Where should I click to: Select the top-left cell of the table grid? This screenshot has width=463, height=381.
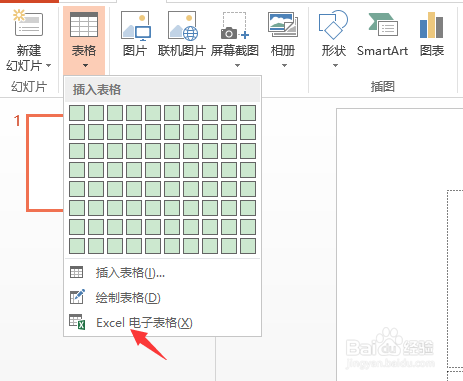(x=77, y=113)
